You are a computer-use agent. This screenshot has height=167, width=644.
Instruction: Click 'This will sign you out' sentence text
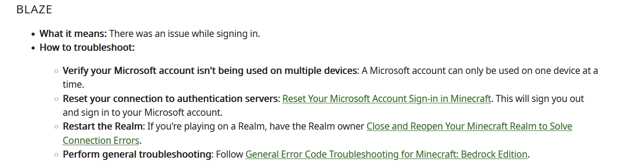tap(540, 98)
